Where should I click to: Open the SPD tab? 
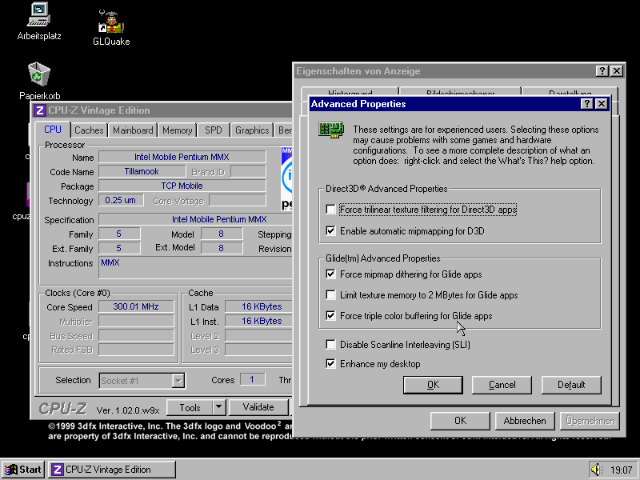213,130
